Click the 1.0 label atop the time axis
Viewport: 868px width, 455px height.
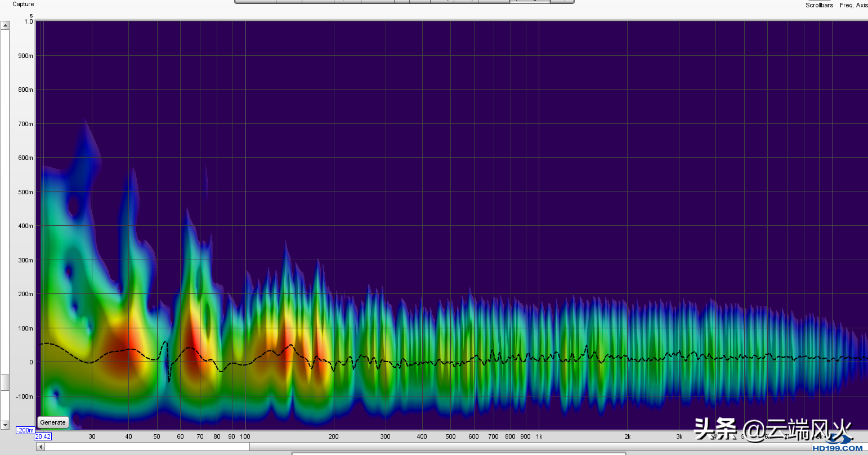(28, 21)
